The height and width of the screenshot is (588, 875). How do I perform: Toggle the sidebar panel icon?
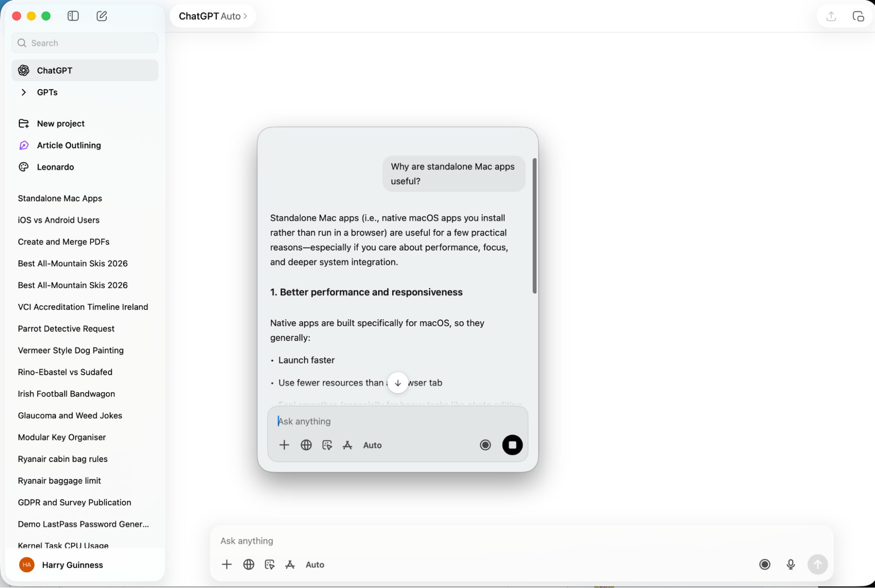point(73,16)
